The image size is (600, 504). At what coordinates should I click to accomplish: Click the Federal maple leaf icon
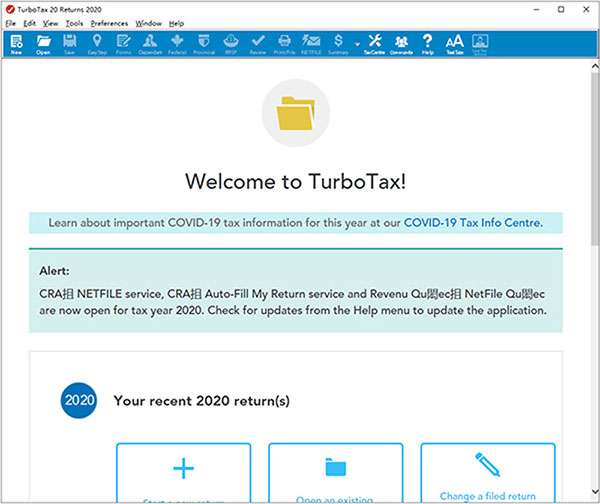pos(177,44)
